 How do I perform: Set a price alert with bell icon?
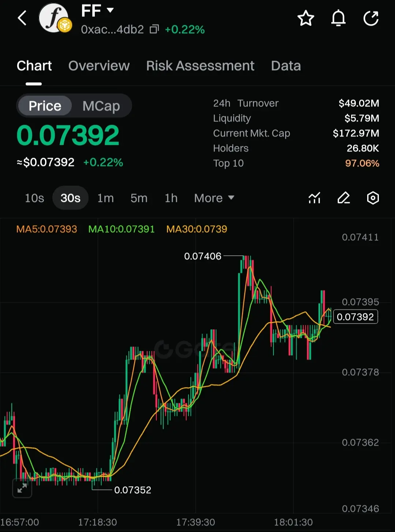point(338,18)
